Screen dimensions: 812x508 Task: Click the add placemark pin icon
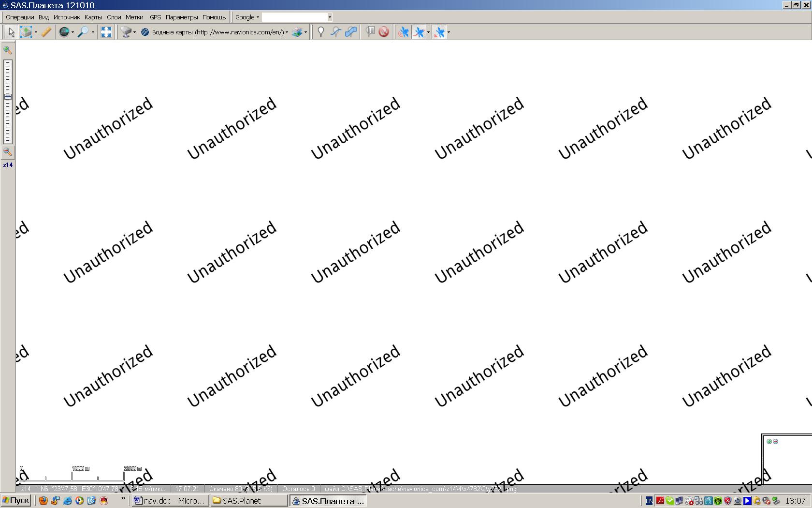pyautogui.click(x=320, y=32)
